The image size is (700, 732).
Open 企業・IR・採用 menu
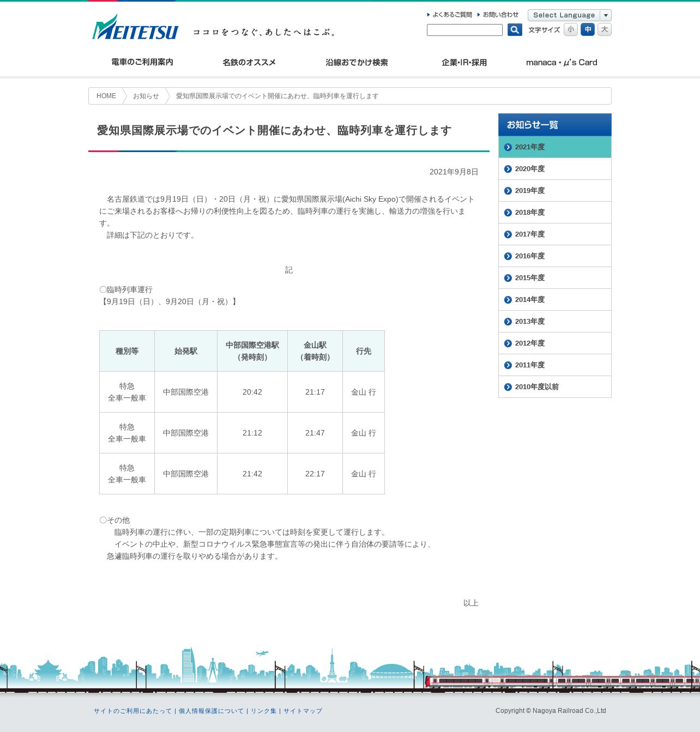click(x=464, y=62)
